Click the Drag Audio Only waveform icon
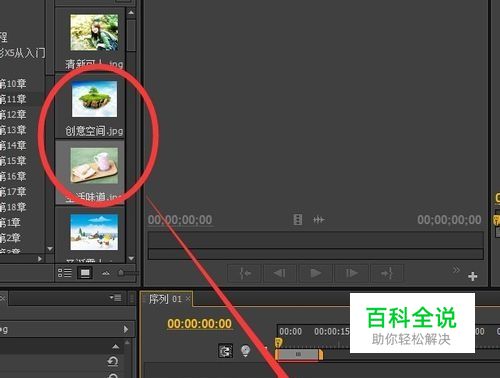The height and width of the screenshot is (378, 500). pyautogui.click(x=318, y=220)
